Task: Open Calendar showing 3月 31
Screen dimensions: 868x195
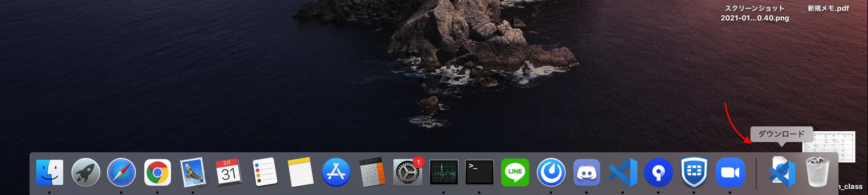Action: coord(229,172)
